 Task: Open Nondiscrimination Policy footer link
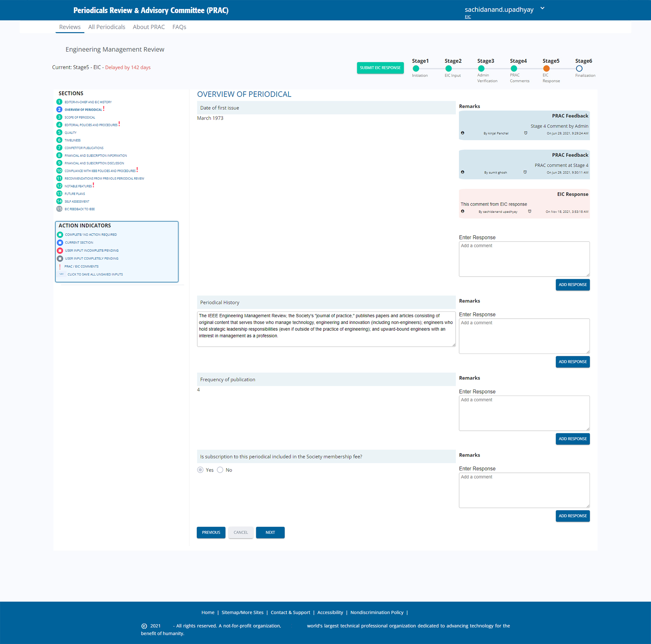[x=377, y=612]
